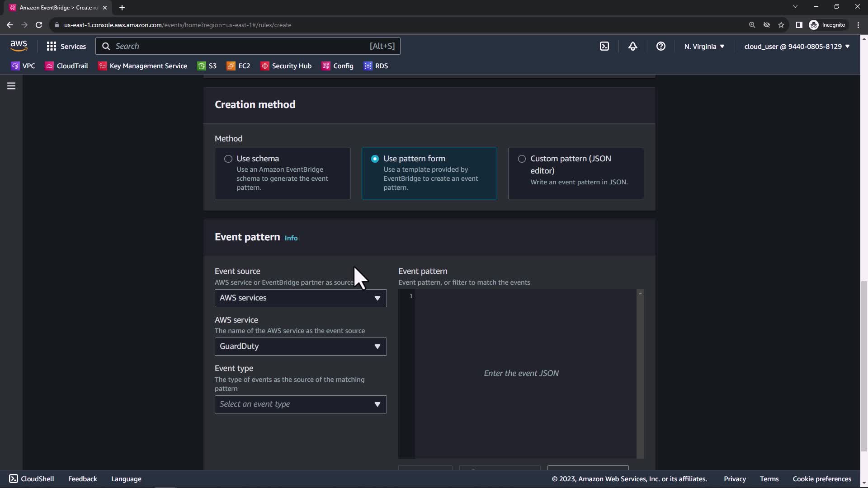Open the notifications bell icon
868x488 pixels.
point(632,46)
